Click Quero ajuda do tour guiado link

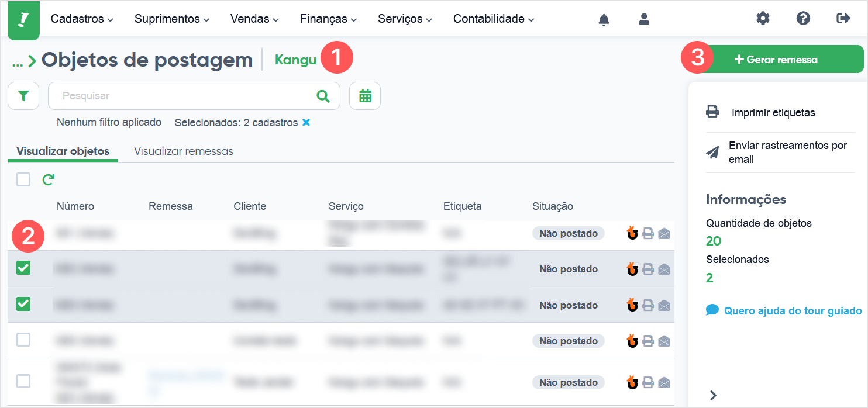pyautogui.click(x=784, y=310)
